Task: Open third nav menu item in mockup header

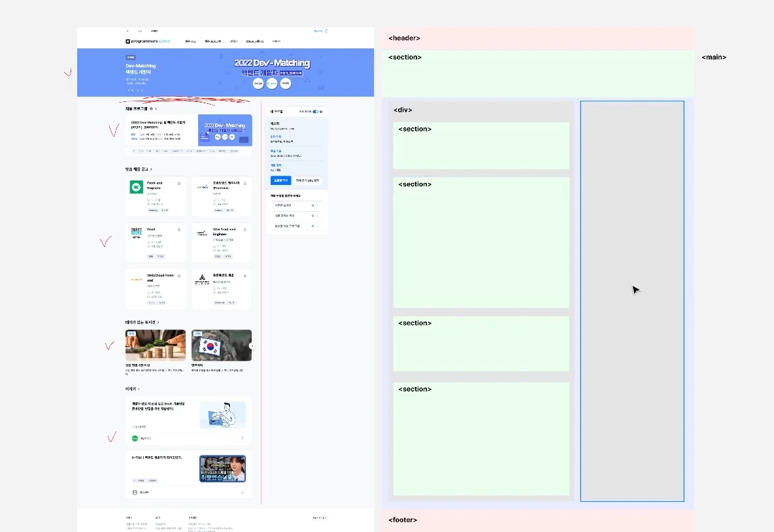Action: click(233, 41)
